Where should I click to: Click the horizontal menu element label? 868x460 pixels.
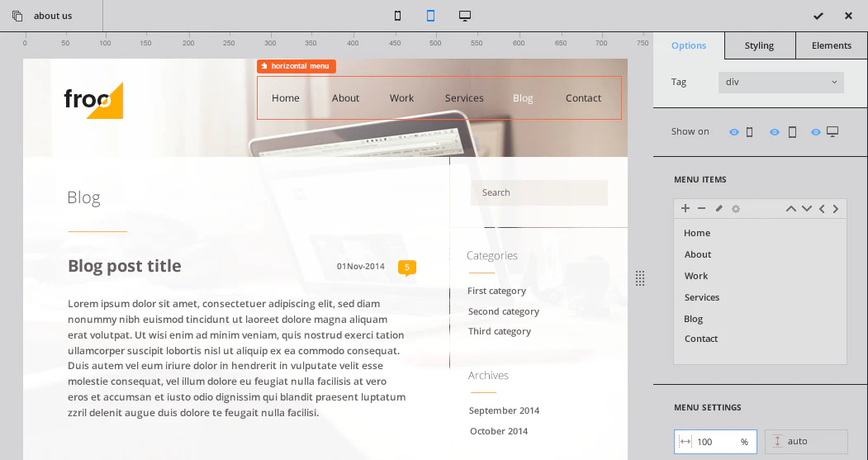[296, 66]
